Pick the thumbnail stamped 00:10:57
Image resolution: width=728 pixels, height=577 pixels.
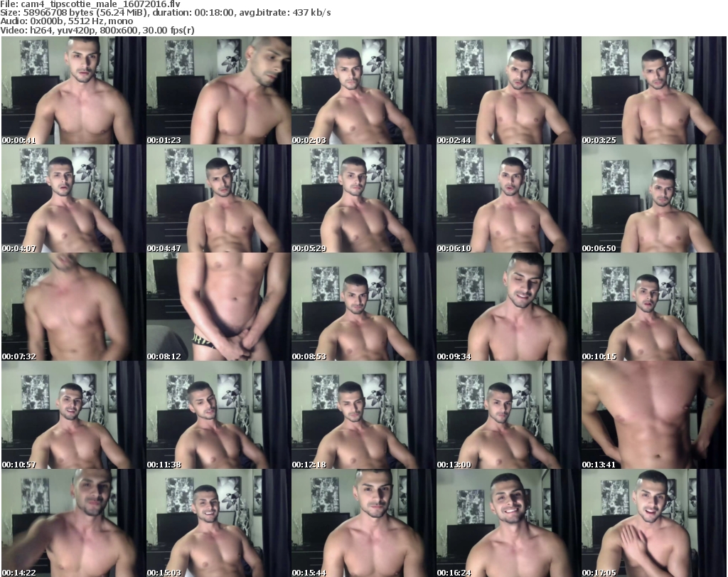[73, 415]
